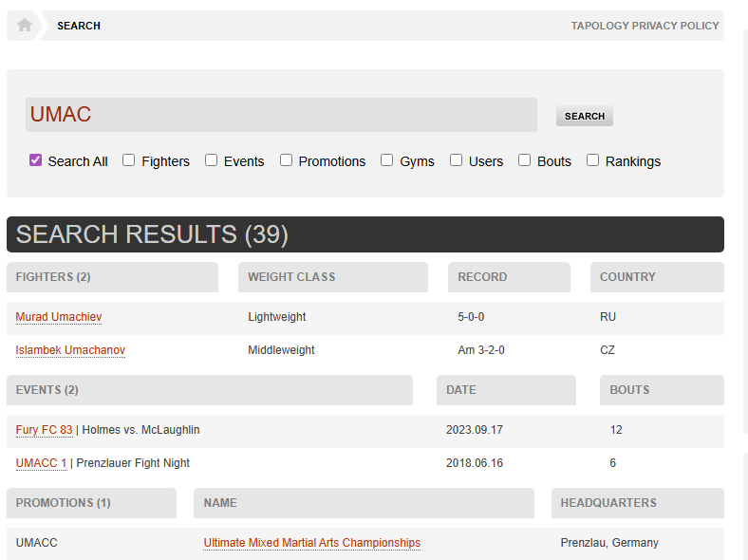
Task: Click the NAME column header
Action: click(x=364, y=503)
